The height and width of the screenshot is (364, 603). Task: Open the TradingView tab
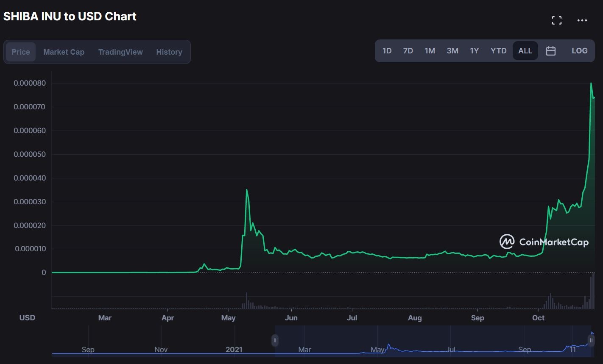pyautogui.click(x=120, y=52)
